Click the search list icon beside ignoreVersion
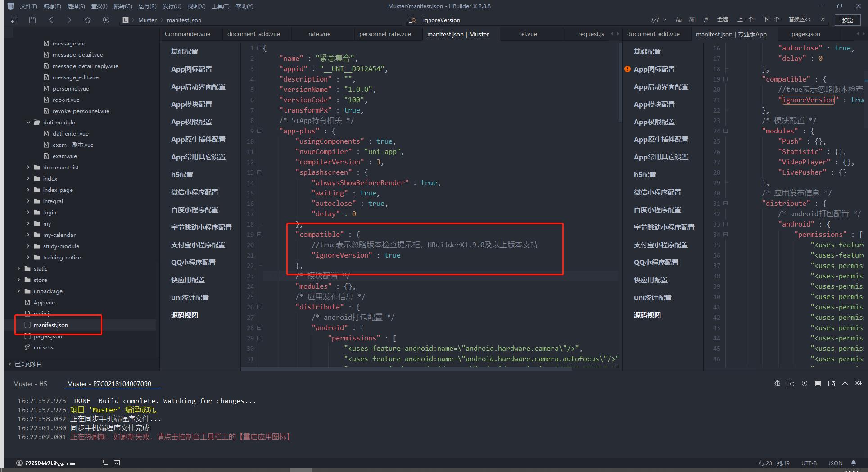The width and height of the screenshot is (868, 472). tap(412, 20)
